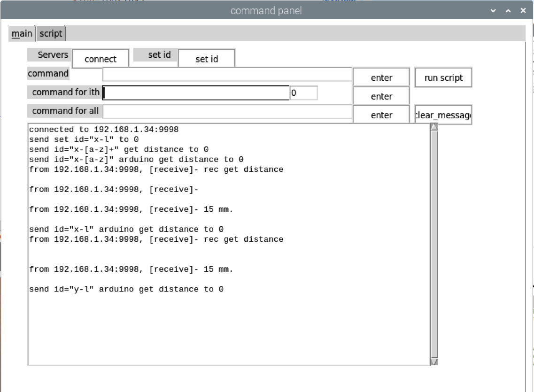Select the main tab
The image size is (534, 392).
[21, 33]
